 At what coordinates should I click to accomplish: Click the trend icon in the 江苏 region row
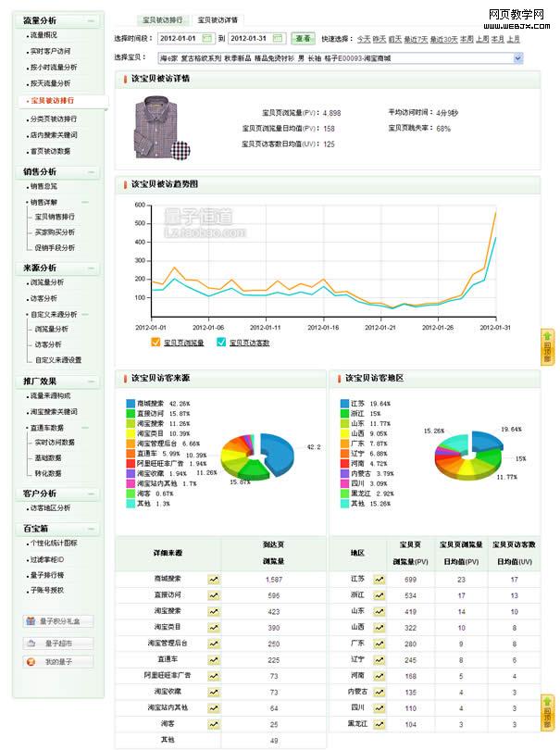pos(379,579)
